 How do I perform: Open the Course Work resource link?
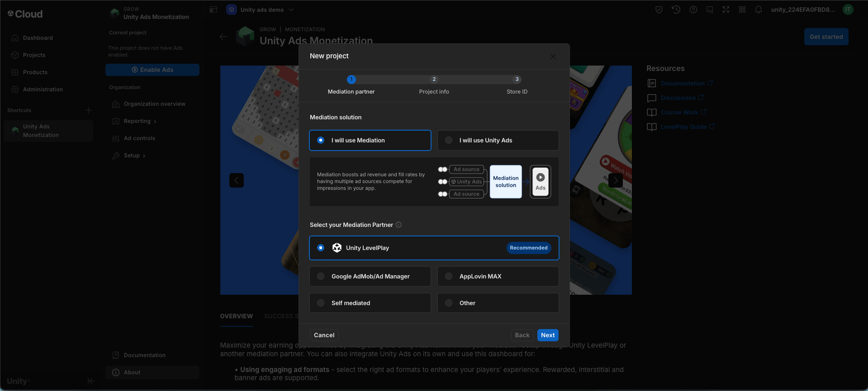[683, 112]
